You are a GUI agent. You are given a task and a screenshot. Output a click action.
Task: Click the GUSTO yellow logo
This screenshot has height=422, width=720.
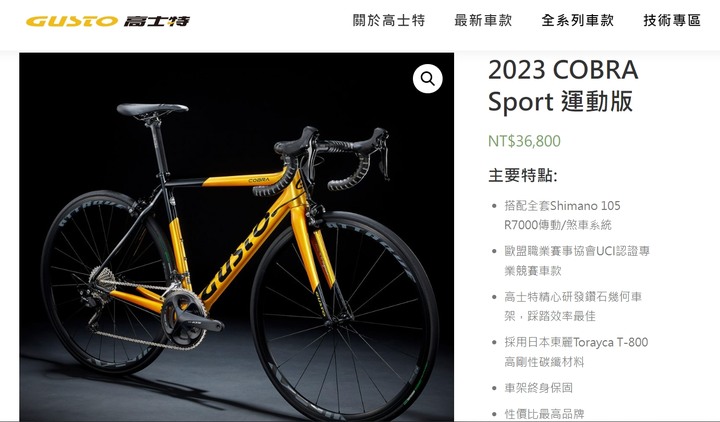click(x=72, y=21)
